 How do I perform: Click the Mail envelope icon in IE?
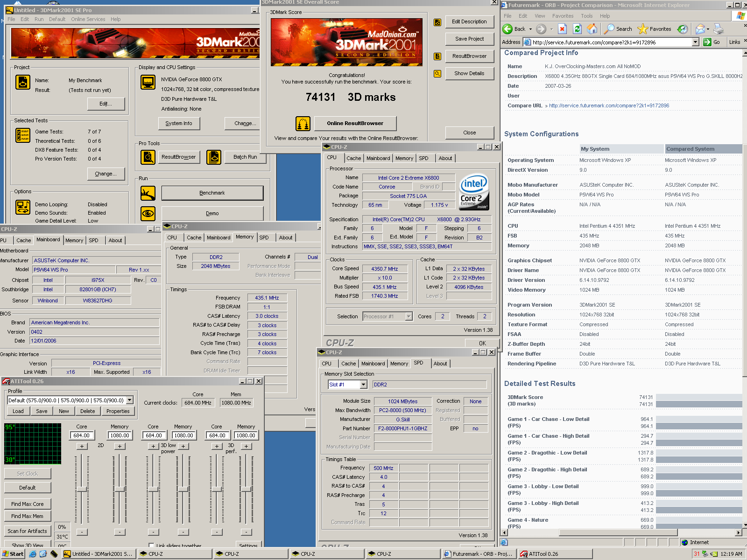pyautogui.click(x=699, y=29)
